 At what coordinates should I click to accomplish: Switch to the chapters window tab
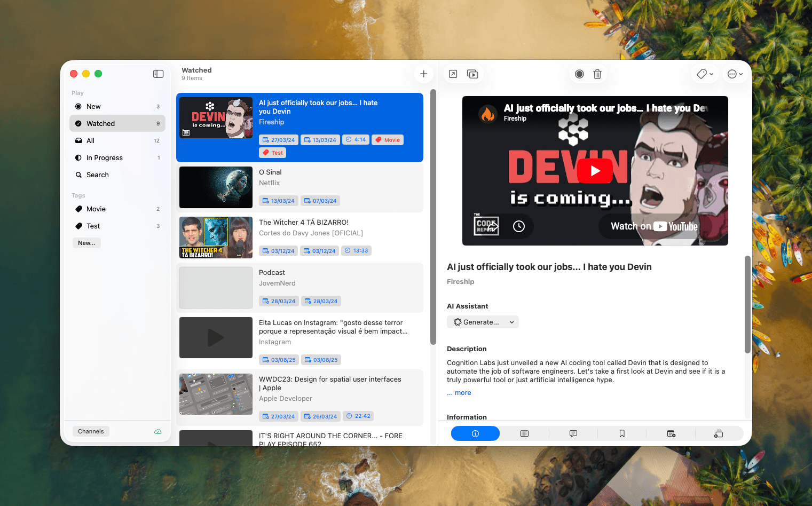671,433
